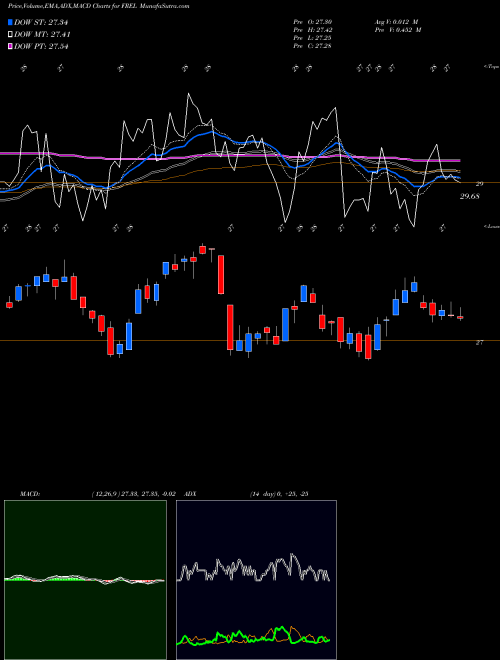Click the 29 axis level label
Viewport: 500px width, 660px height.
point(479,184)
